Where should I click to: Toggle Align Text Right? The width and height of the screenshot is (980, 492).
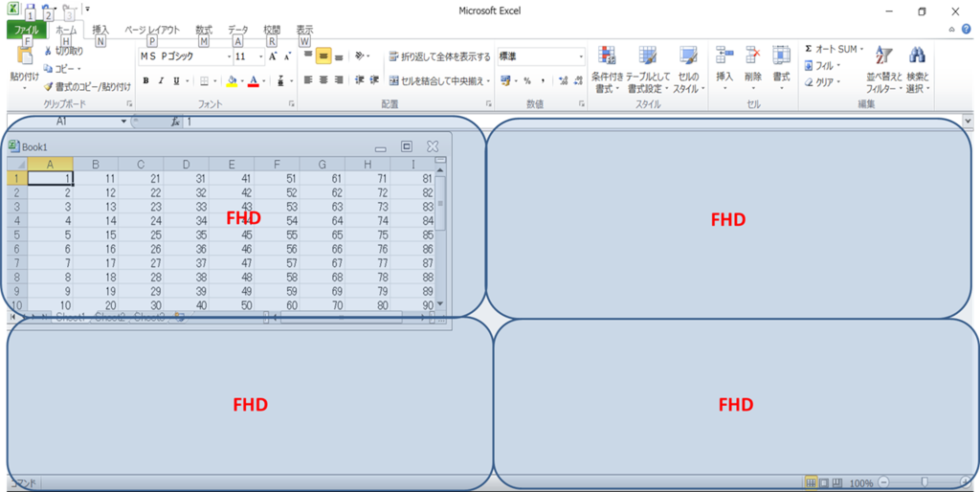tap(338, 80)
